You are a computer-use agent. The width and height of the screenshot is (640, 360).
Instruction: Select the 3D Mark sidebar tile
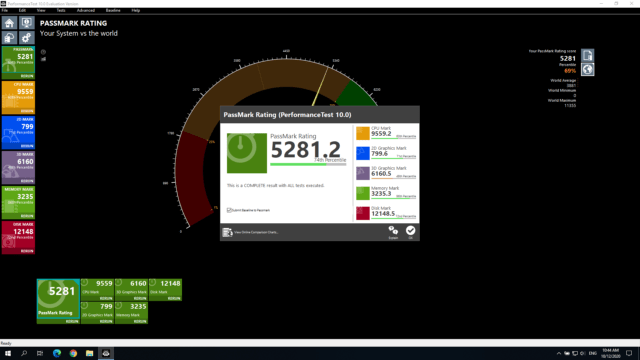pyautogui.click(x=18, y=167)
